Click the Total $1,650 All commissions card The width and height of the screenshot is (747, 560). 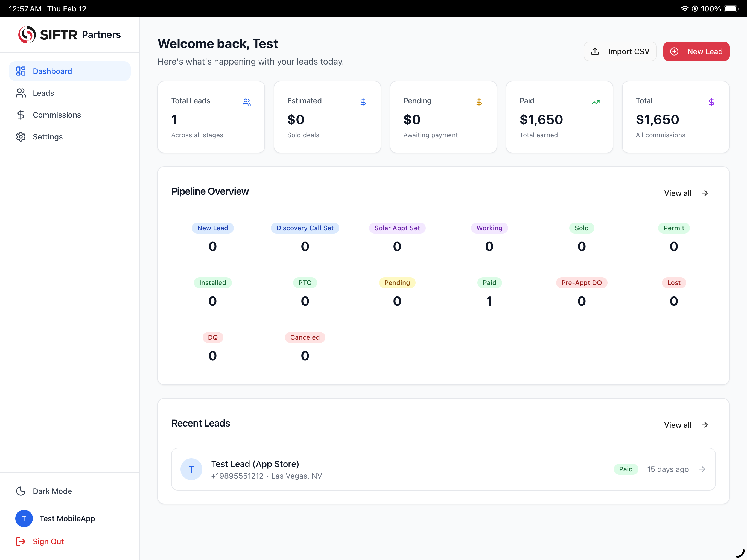pyautogui.click(x=675, y=117)
